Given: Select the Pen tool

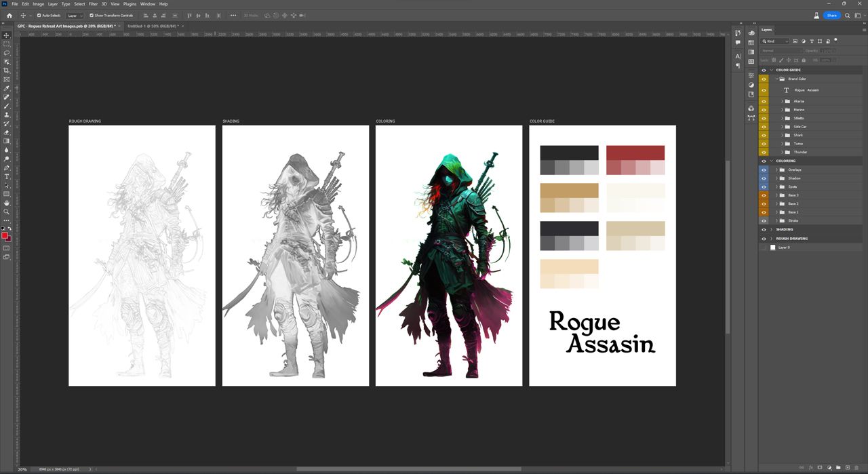Looking at the screenshot, I should [7, 167].
